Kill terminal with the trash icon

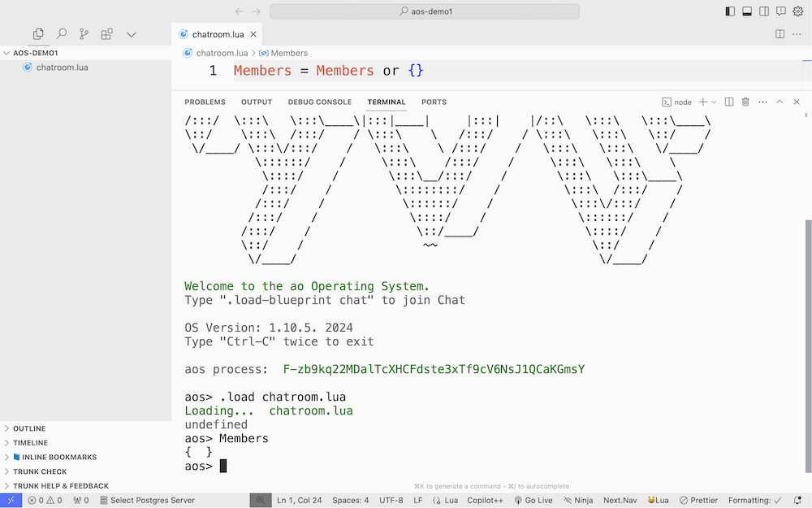(745, 102)
